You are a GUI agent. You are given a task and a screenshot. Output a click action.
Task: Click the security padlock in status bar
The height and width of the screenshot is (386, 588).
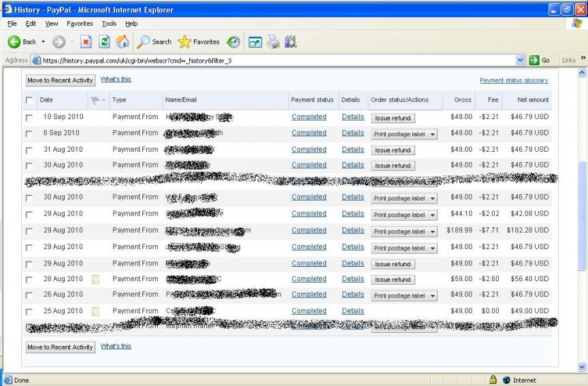tap(493, 380)
